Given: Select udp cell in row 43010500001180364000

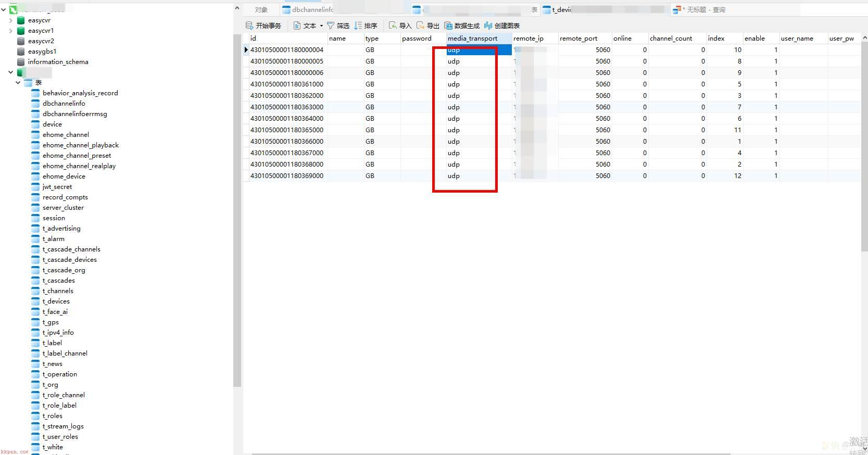Looking at the screenshot, I should click(x=479, y=119).
